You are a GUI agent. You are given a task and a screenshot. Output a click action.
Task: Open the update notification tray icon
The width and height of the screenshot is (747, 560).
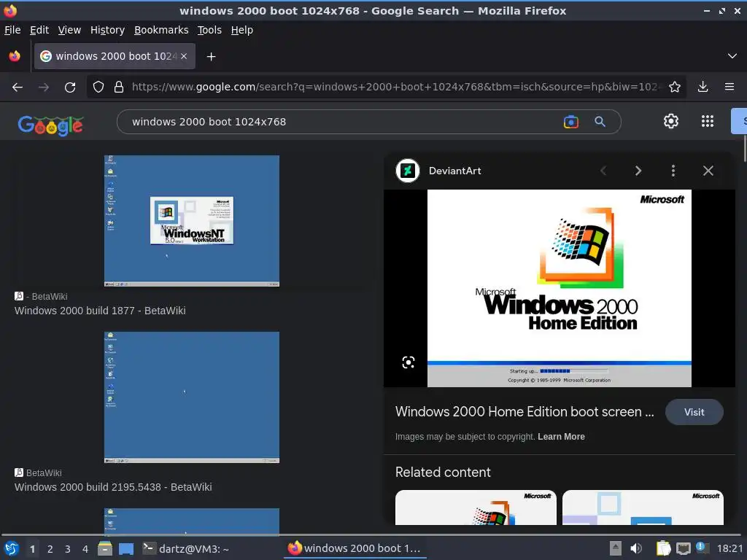[x=703, y=548]
